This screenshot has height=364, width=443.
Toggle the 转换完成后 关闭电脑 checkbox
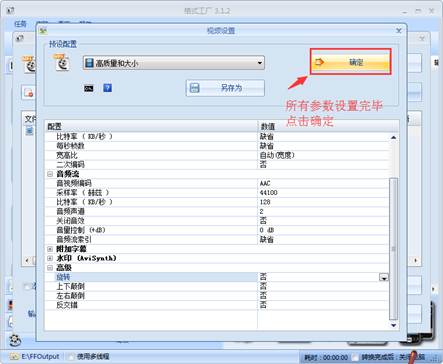[355, 357]
